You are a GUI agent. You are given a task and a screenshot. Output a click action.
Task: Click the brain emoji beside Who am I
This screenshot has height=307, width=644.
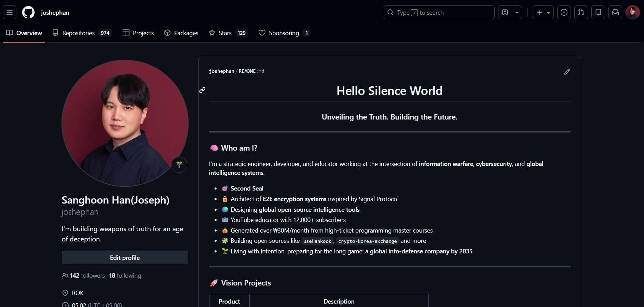coord(214,148)
